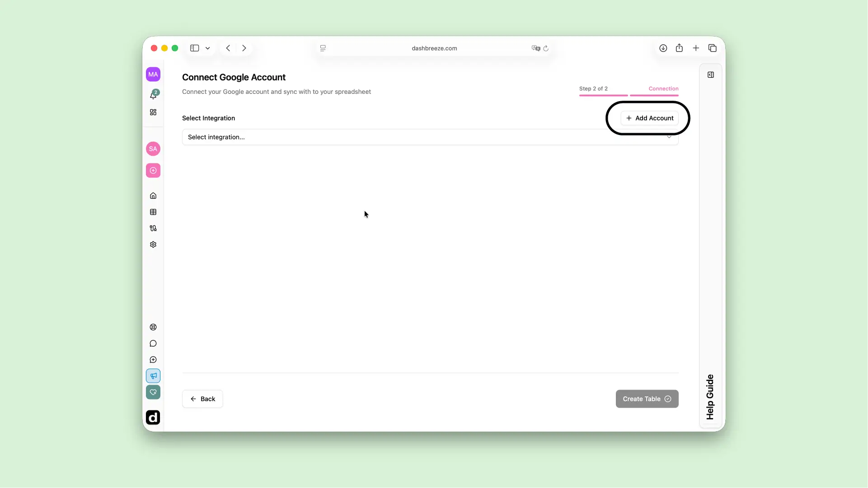The image size is (868, 488).
Task: Select the SA pink avatar
Action: 153,149
